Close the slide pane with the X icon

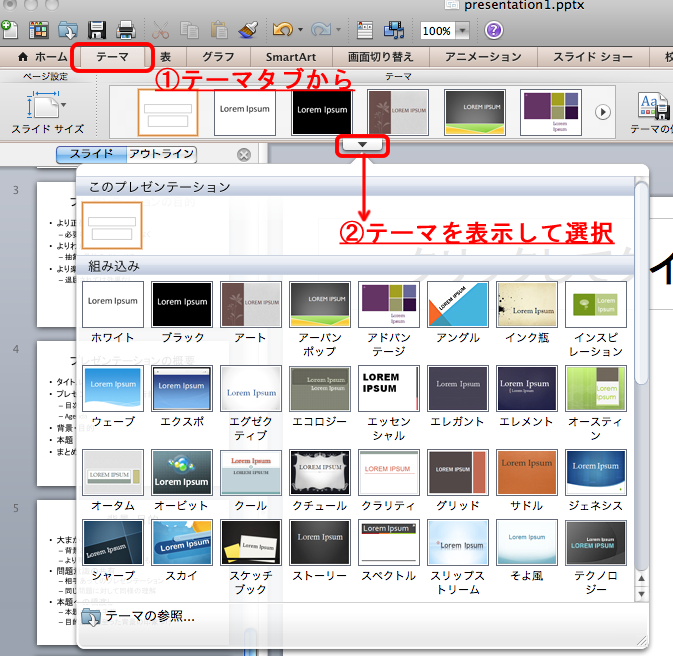[244, 155]
